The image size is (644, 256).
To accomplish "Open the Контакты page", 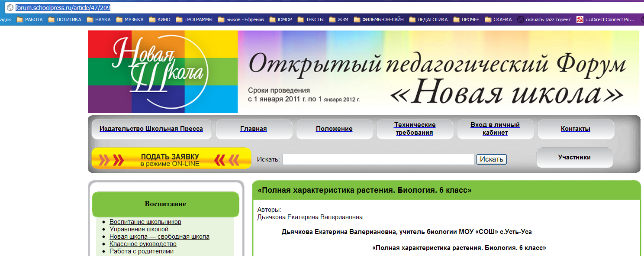I will coord(576,129).
